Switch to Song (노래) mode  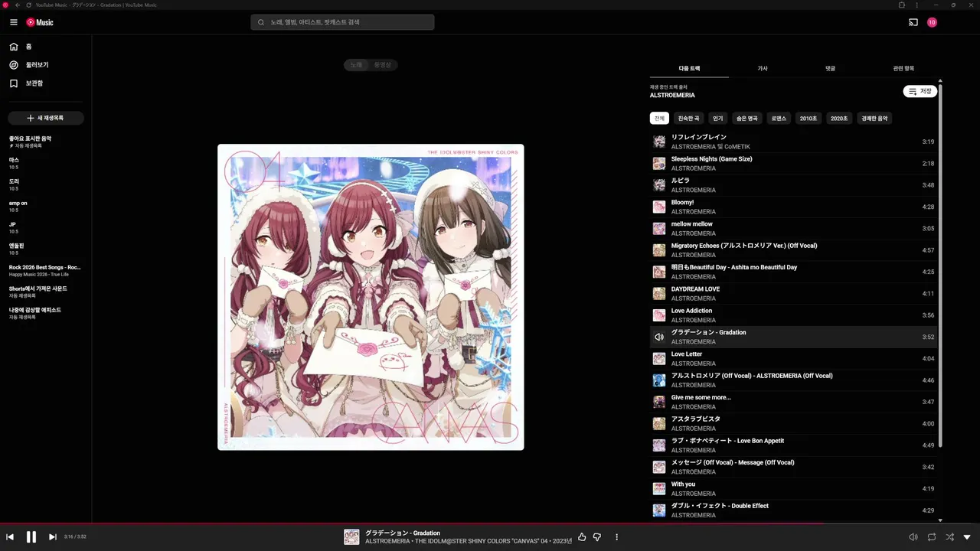[x=357, y=65]
